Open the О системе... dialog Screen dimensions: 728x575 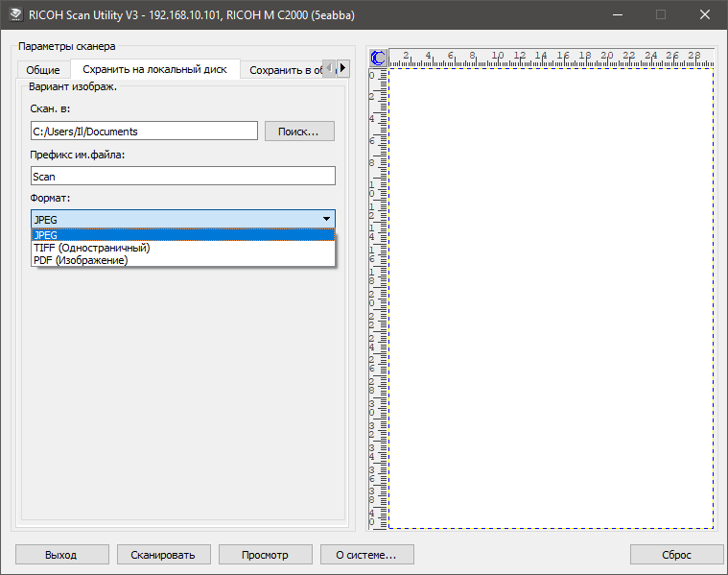click(366, 555)
